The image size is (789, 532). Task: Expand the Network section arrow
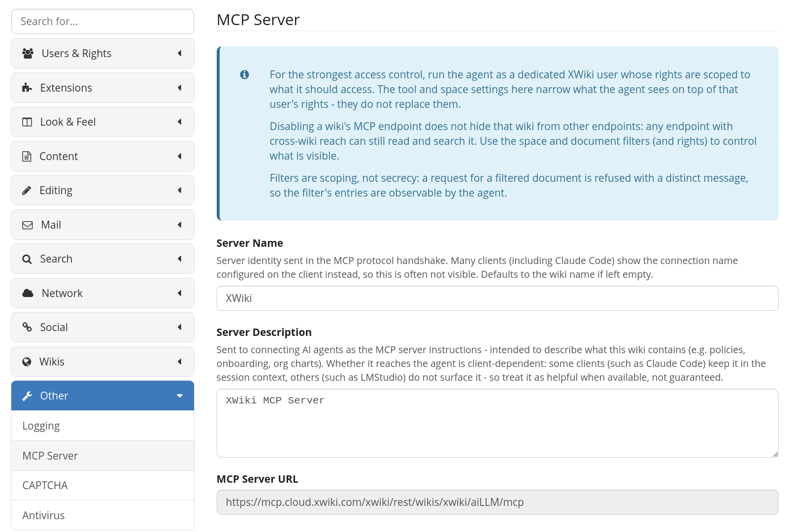[180, 293]
